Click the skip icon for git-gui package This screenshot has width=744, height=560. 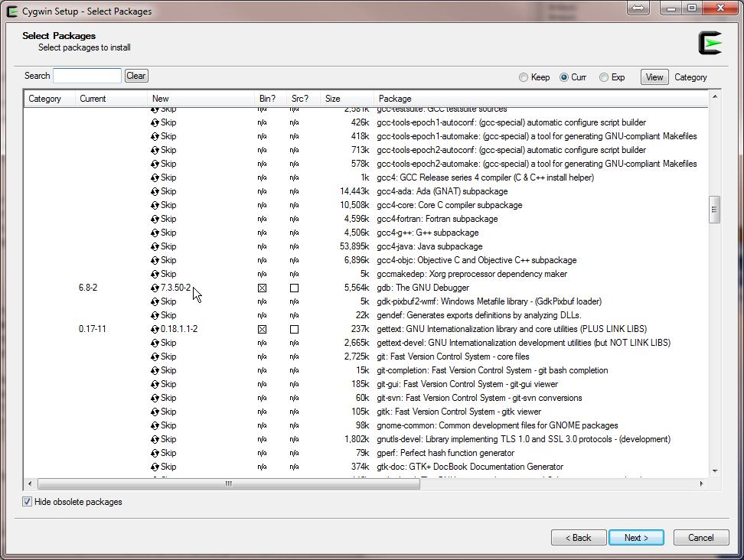point(155,384)
